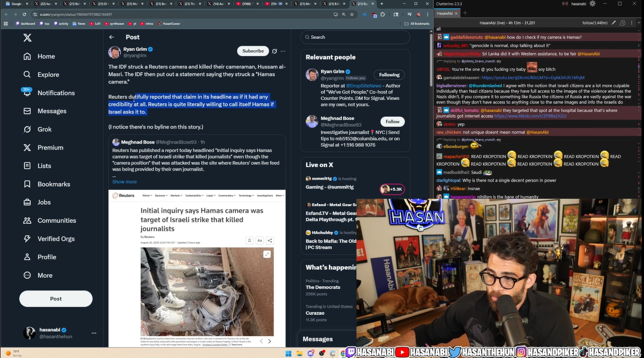Open the Explore page
Screen dimensions: 644x358
coord(41,75)
